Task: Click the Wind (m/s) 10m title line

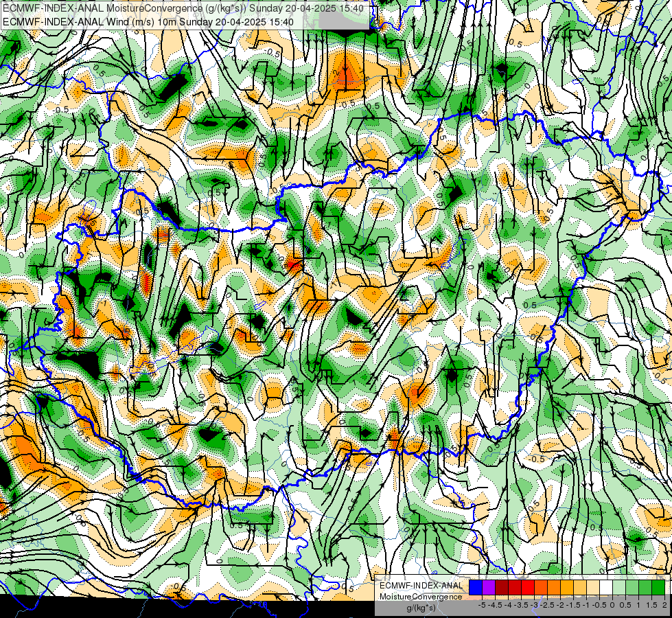Action: pyautogui.click(x=148, y=22)
